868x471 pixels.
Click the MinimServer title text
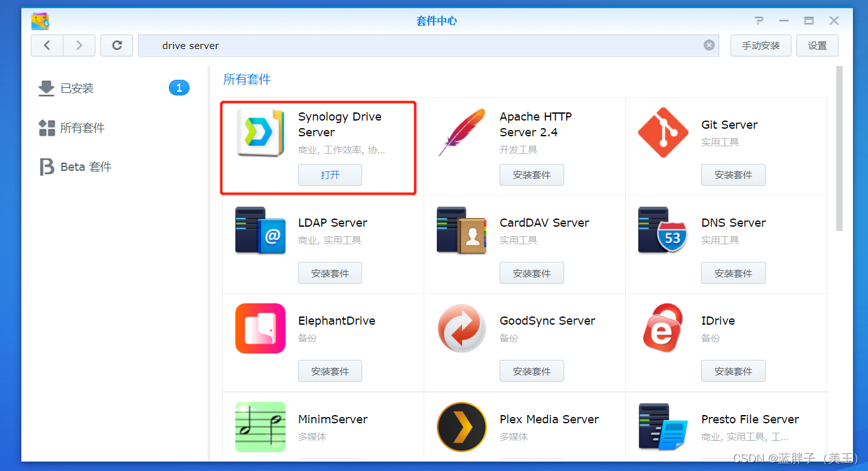(333, 419)
